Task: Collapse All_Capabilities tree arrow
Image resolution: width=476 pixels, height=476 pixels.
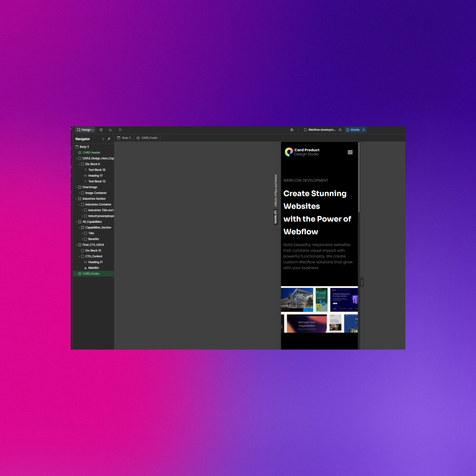Action: pyautogui.click(x=76, y=222)
